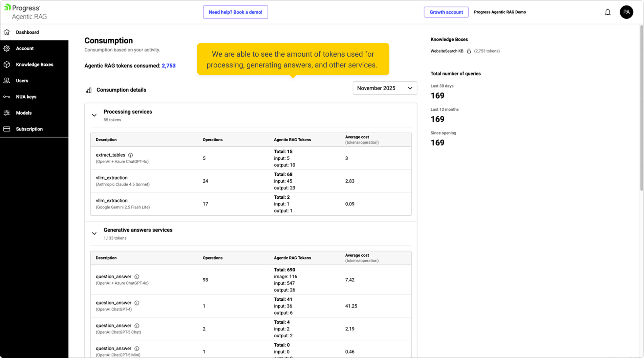The width and height of the screenshot is (644, 358).
Task: Click info icon for ChatGPT-5 Chat question_answer
Action: pos(137,326)
